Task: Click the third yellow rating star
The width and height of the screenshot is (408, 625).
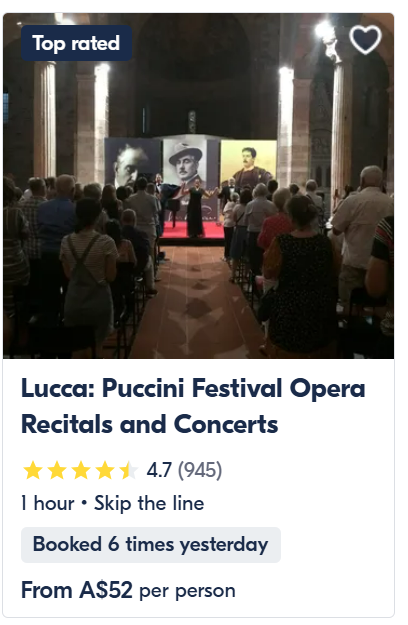Action: click(81, 470)
